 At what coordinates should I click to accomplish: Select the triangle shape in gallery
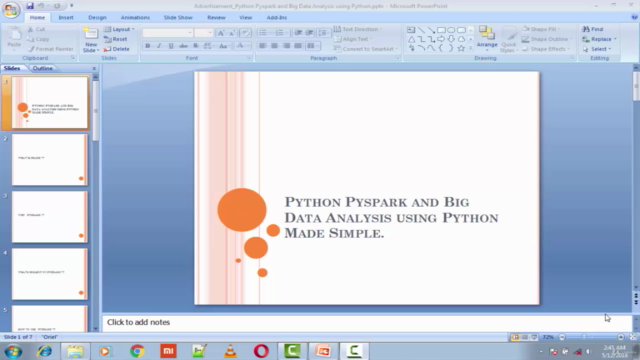(411, 39)
